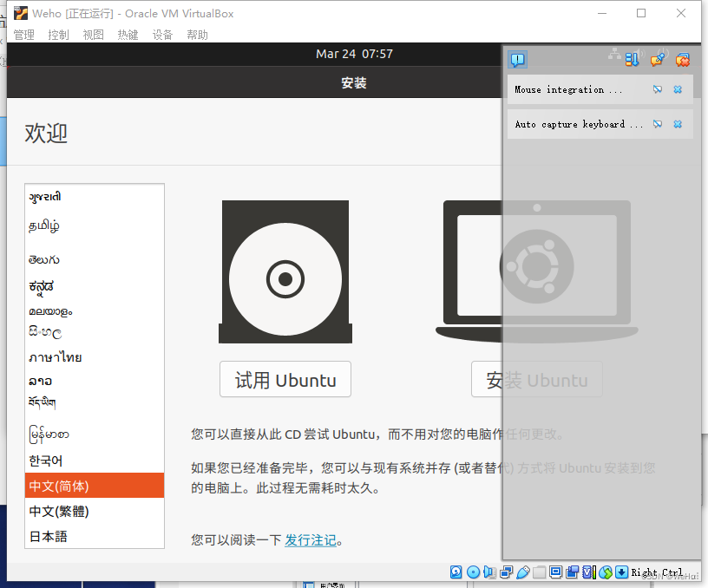
Task: Open the 帮助 menu
Action: (x=197, y=35)
